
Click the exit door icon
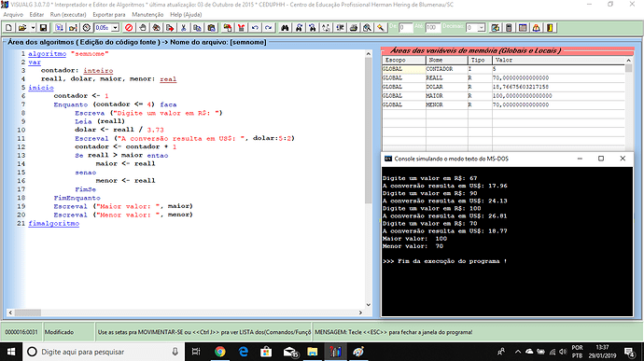coord(550,27)
